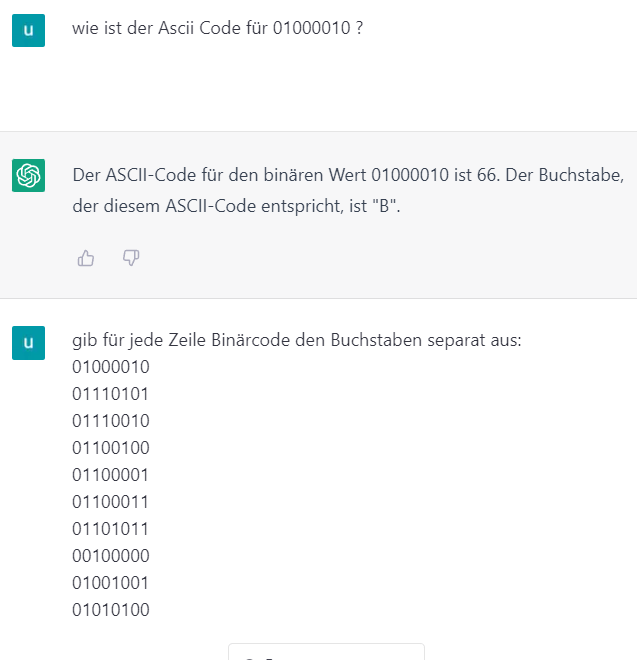Click the binary line 01010100
This screenshot has height=660, width=637.
point(111,610)
